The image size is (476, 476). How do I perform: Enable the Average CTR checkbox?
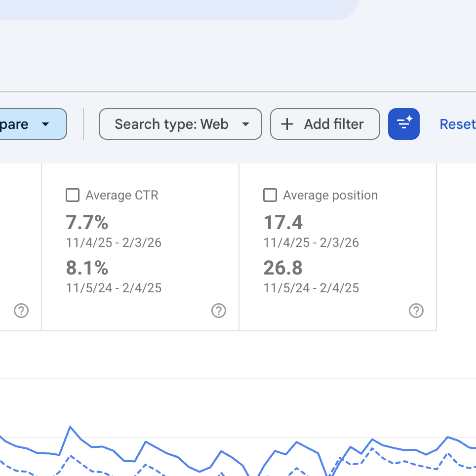coord(73,196)
